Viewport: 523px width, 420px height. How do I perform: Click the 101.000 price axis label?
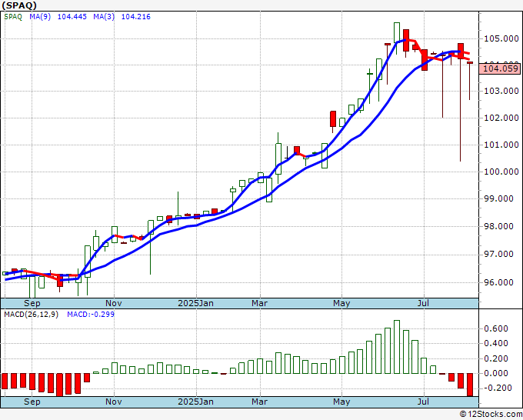(501, 145)
